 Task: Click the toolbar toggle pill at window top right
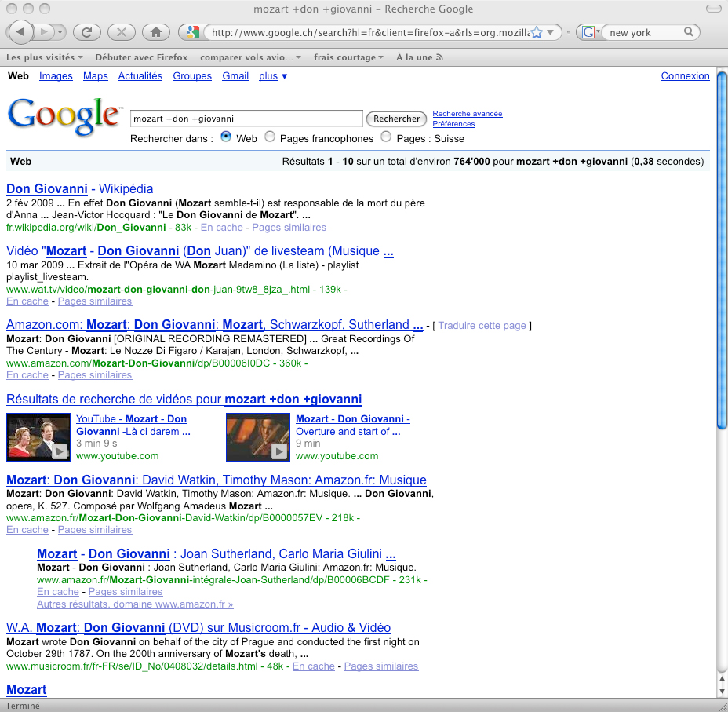tap(713, 9)
